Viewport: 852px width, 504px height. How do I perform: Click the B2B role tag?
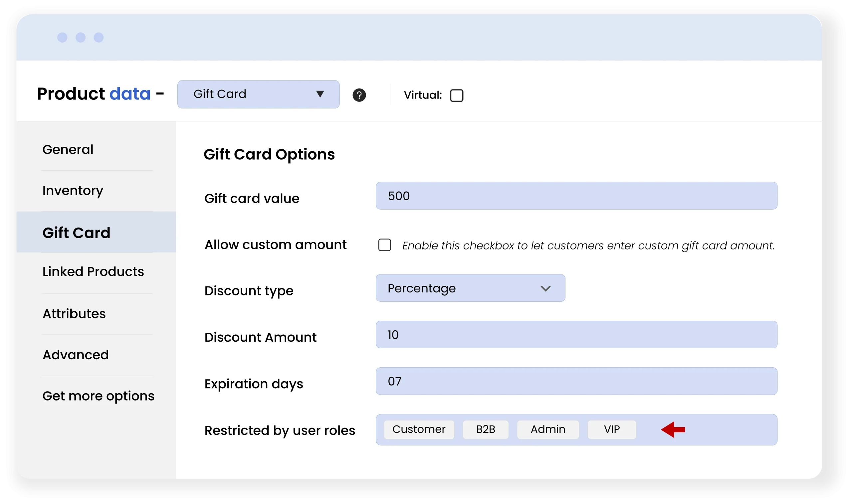point(486,429)
